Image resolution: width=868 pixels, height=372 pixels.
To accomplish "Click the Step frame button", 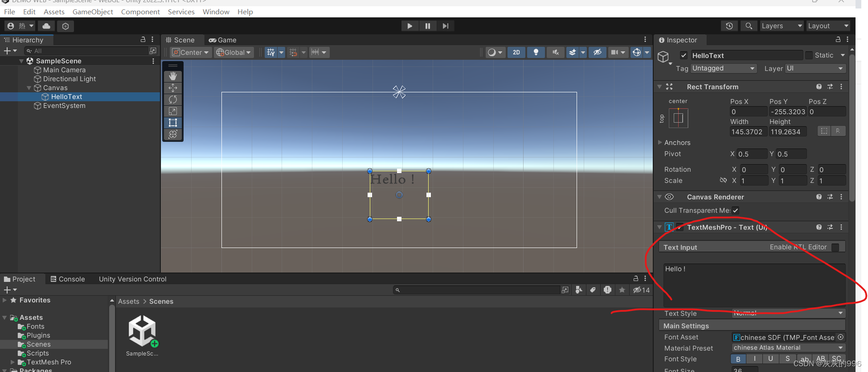I will (x=446, y=26).
